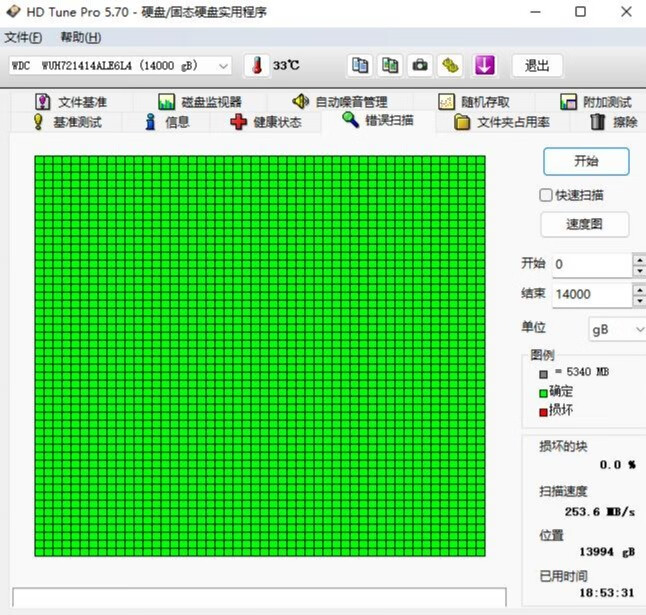The width and height of the screenshot is (646, 615).
Task: Enable the 快速扫描 checkbox
Action: 546,195
